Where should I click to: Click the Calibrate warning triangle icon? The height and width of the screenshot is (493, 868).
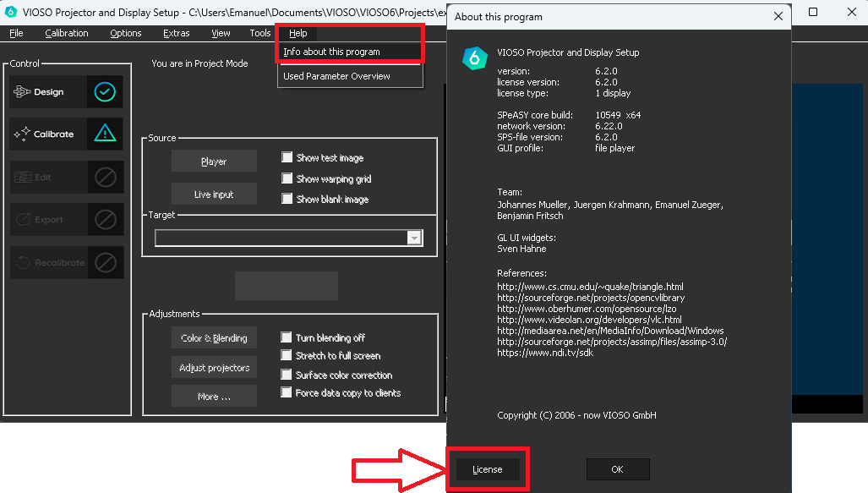[x=105, y=134]
